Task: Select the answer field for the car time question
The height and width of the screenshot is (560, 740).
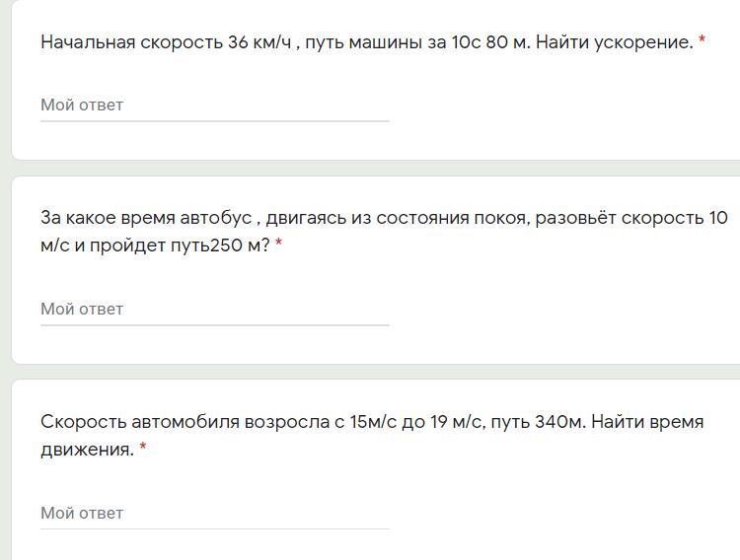Action: tap(214, 513)
